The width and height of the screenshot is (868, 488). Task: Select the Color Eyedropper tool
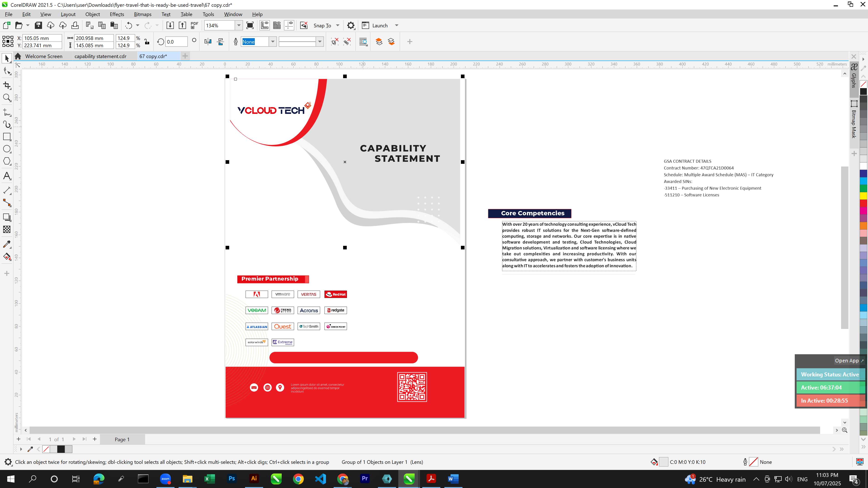(x=7, y=244)
